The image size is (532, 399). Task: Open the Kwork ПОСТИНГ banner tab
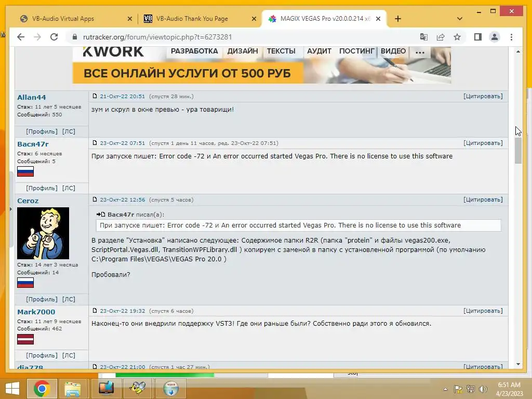pos(356,51)
